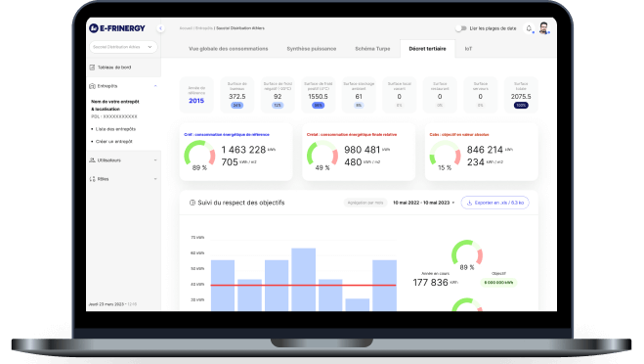This screenshot has width=644, height=364.
Task: Click the value 846 214 kWh
Action: 490,150
